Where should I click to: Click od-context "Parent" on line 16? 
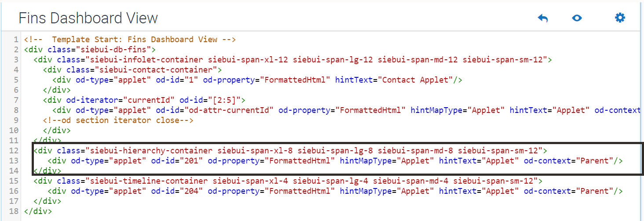(593, 191)
